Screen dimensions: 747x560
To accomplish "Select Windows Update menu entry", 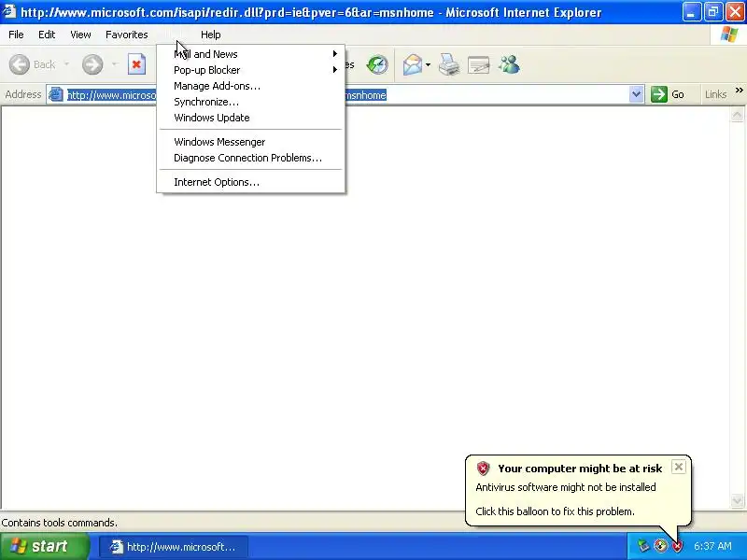I will pyautogui.click(x=250, y=118).
